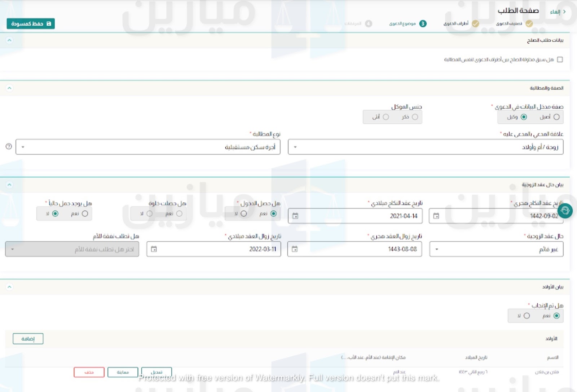The width and height of the screenshot is (577, 392).
Task: Open calendar for Hijri marriage contract date
Action: [436, 216]
